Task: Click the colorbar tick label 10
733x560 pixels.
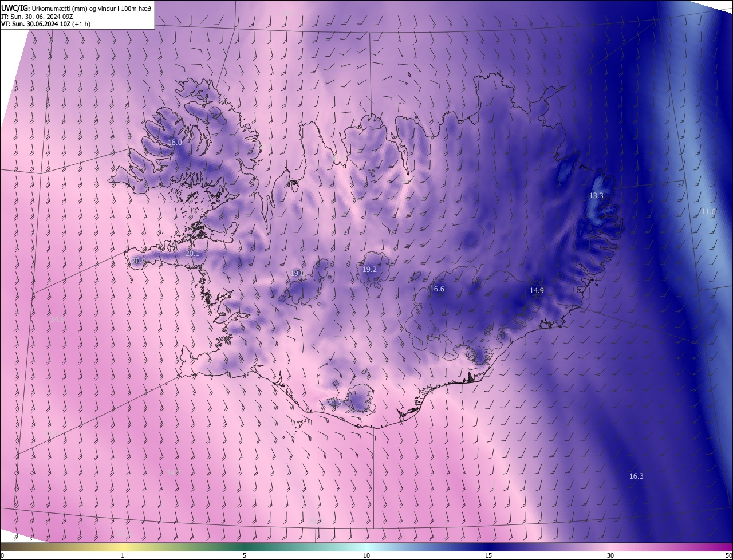Action: [x=366, y=555]
